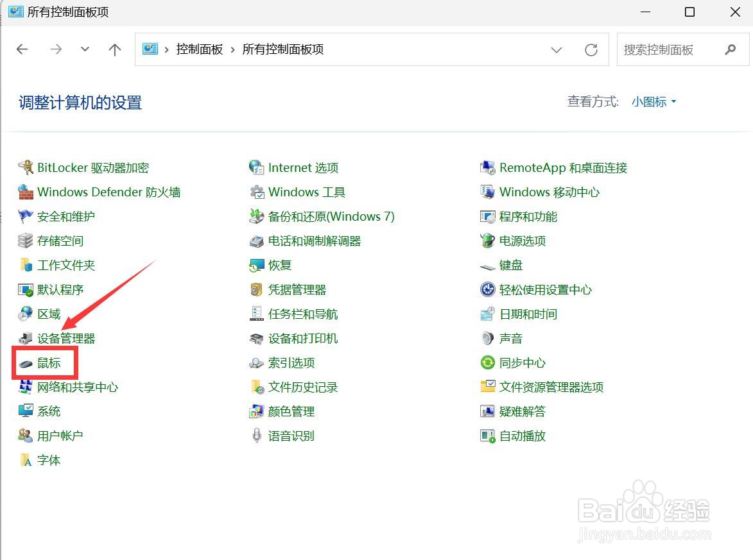Click the 设备管理器 icon
Image resolution: width=753 pixels, height=560 pixels.
coord(26,338)
